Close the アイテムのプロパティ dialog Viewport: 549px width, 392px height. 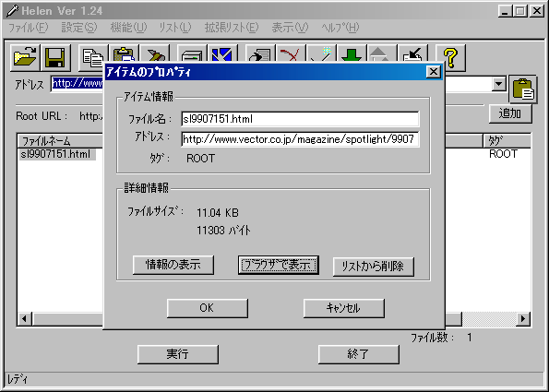point(433,72)
